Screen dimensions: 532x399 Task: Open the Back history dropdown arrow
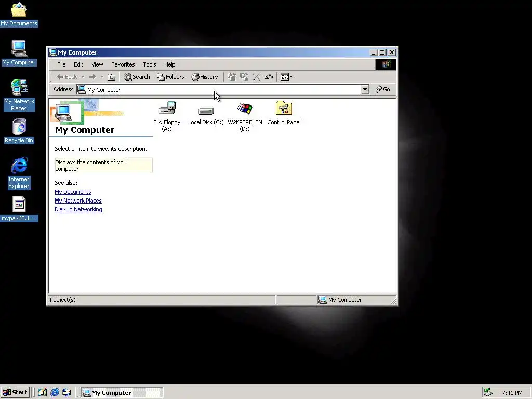pyautogui.click(x=83, y=77)
